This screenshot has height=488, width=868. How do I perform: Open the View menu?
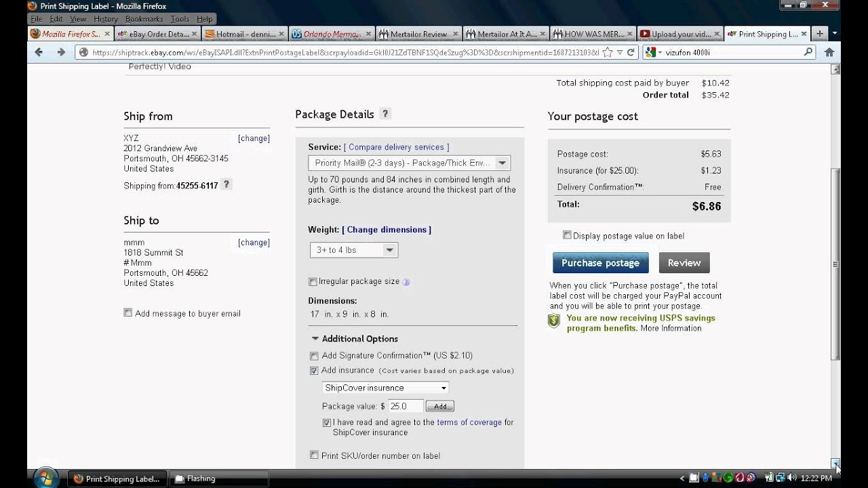click(78, 19)
